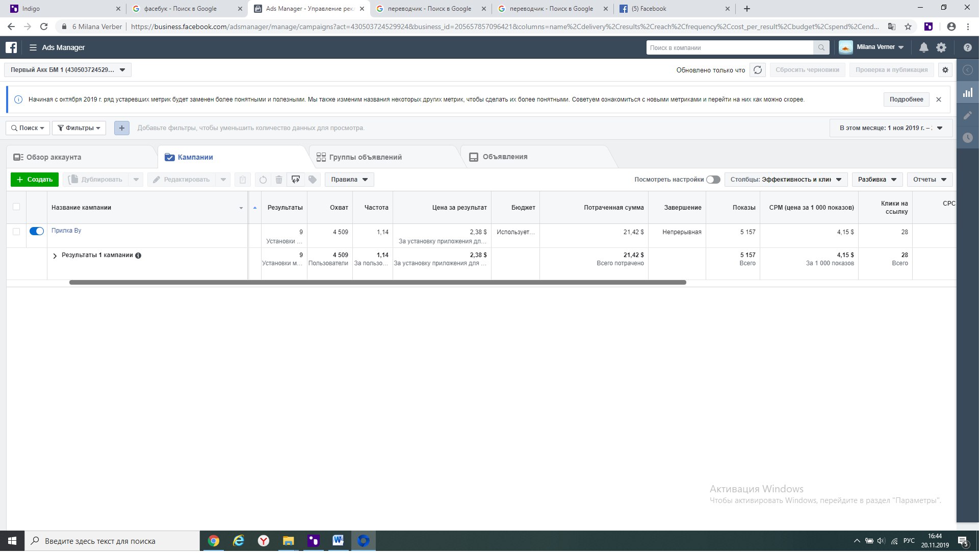Open the Дублировать dropdown arrow
This screenshot has height=553, width=980.
136,180
